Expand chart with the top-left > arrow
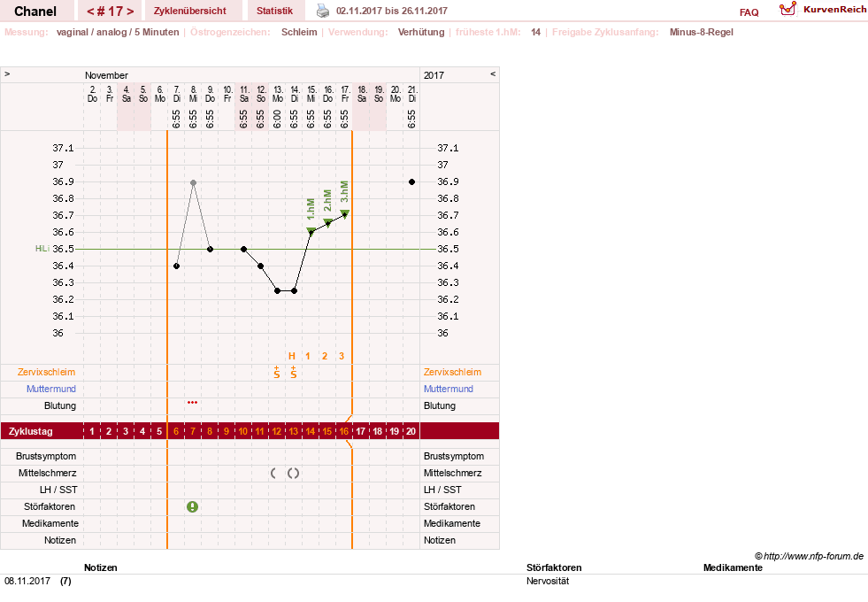This screenshot has width=868, height=602. (x=7, y=73)
